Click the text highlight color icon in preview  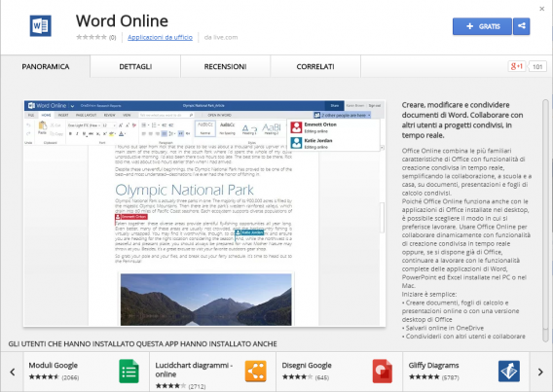coord(112,134)
